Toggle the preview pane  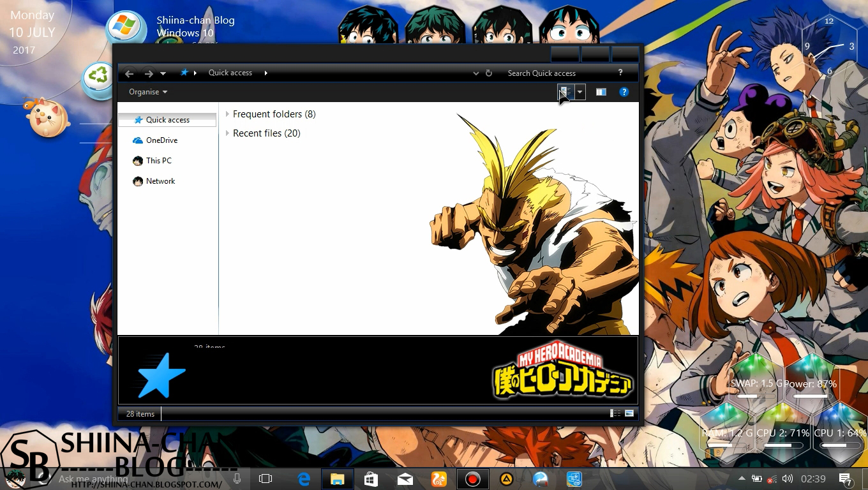click(x=601, y=92)
